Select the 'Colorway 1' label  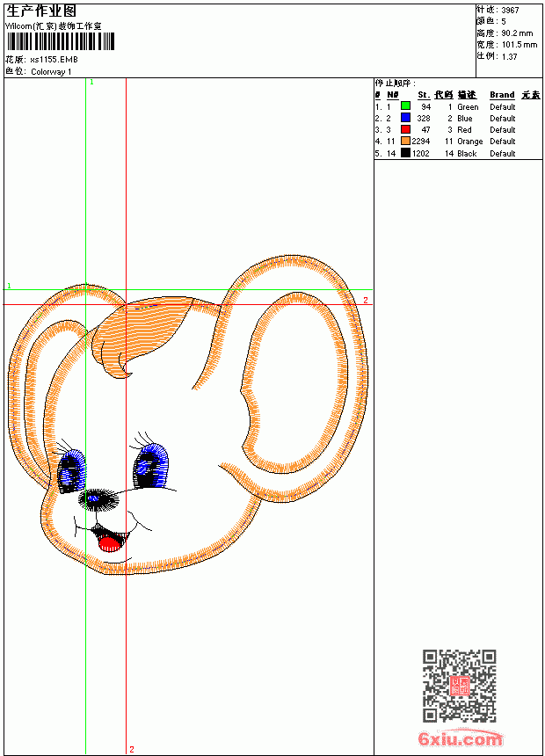point(51,72)
